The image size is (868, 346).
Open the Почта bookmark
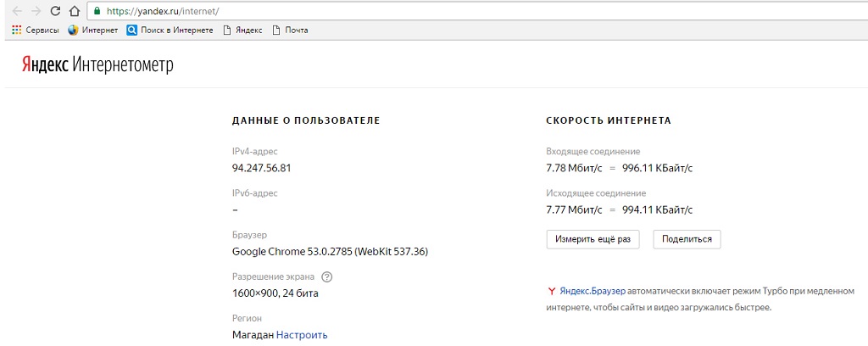tap(290, 31)
